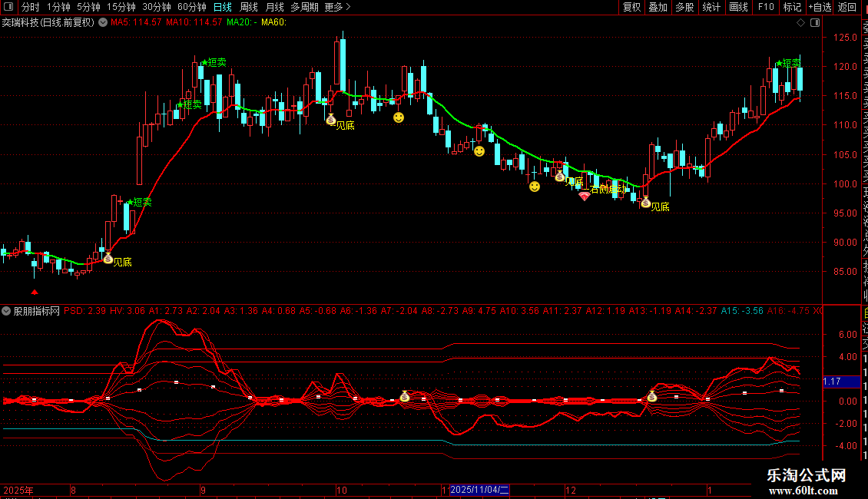Switch to the 日线 daily chart
868x499 pixels.
223,7
